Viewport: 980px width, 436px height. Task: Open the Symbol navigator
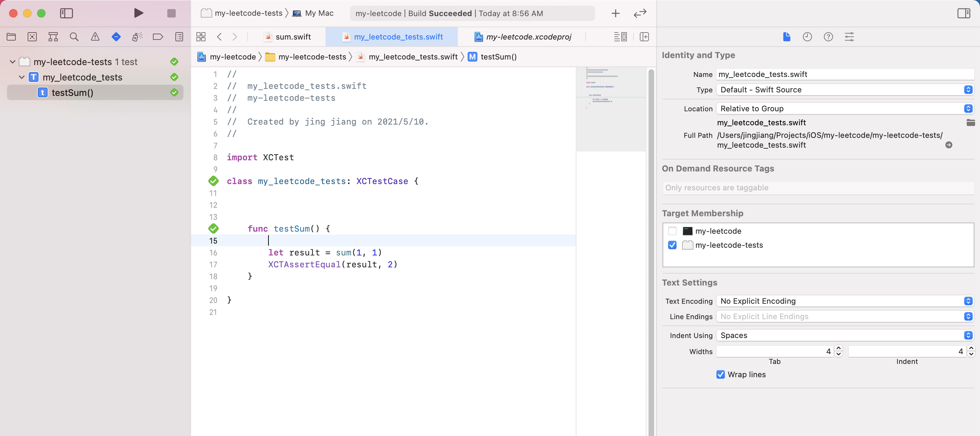pos(53,37)
